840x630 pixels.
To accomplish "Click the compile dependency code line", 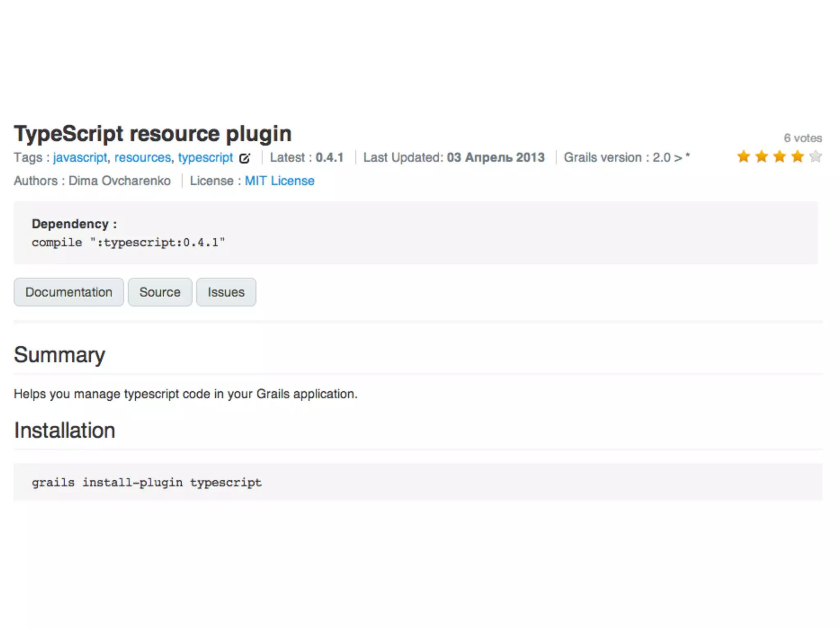I will [x=128, y=242].
